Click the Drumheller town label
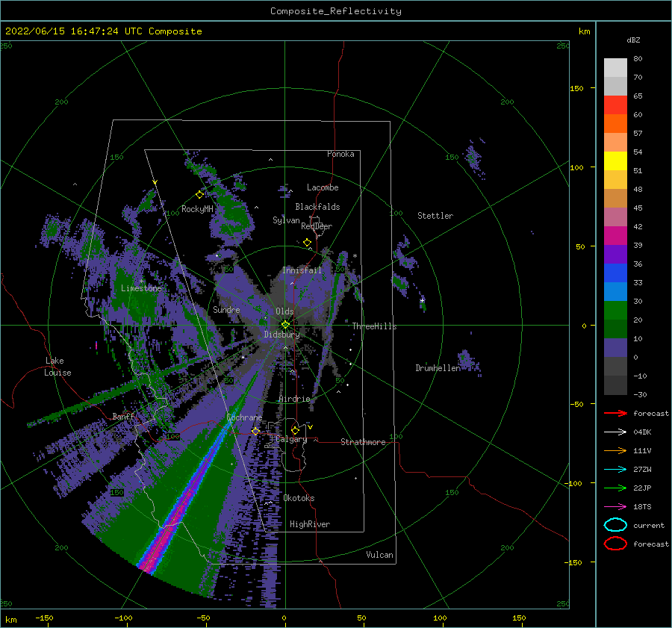This screenshot has height=628, width=672. click(438, 368)
